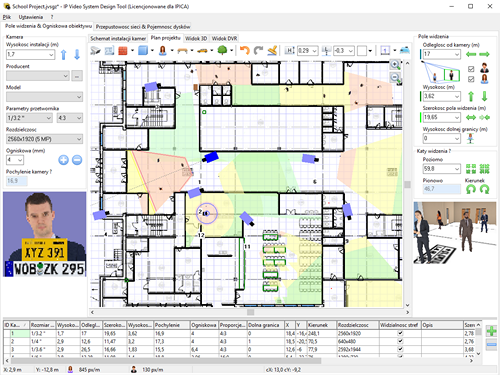
Task: Click the eraser clear tool
Action: (272, 50)
